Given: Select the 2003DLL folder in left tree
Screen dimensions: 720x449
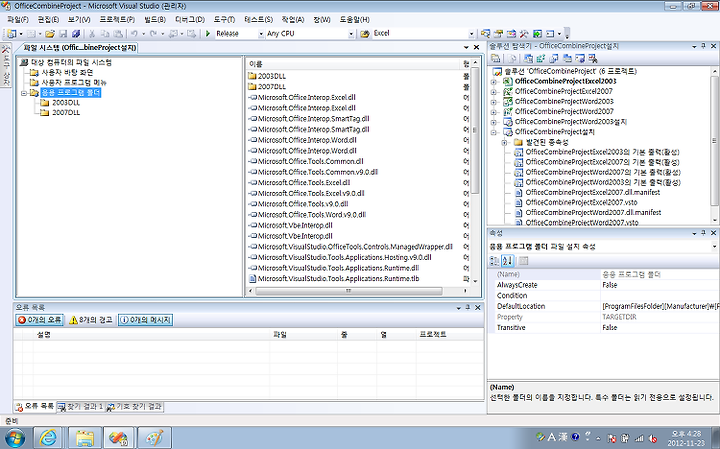Looking at the screenshot, I should click(66, 103).
